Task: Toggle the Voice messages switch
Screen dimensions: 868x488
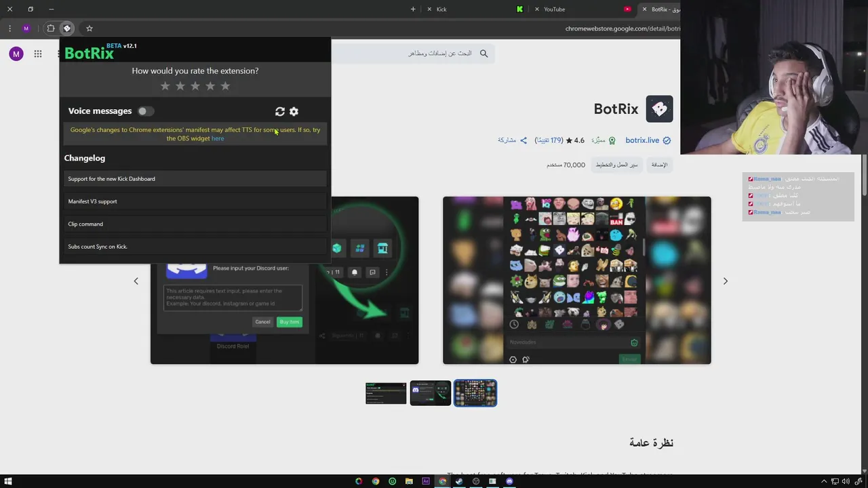Action: pos(145,111)
